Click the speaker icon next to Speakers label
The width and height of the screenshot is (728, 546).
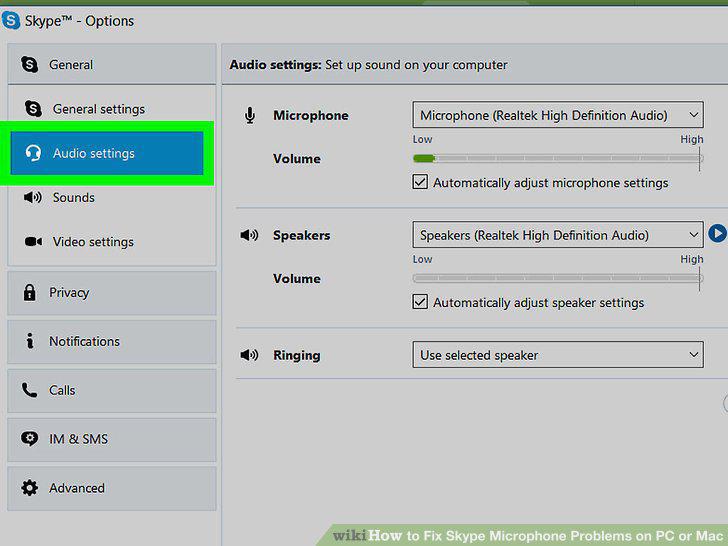(x=249, y=235)
